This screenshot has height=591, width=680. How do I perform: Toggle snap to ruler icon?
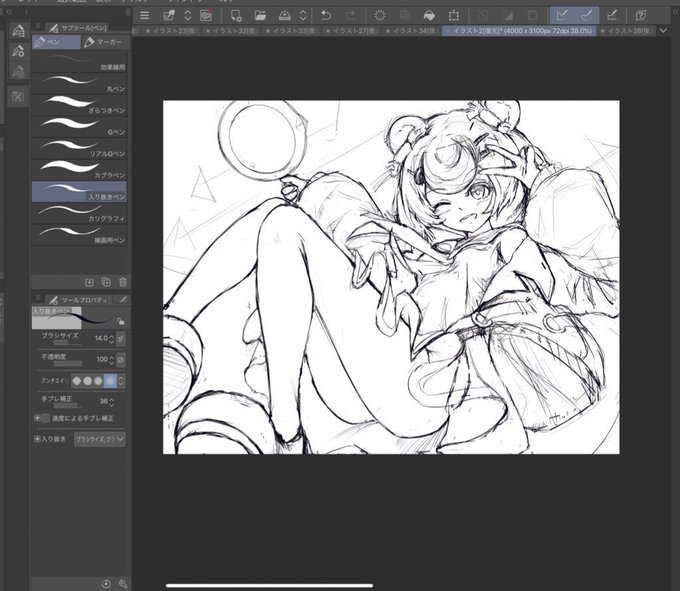pos(562,16)
